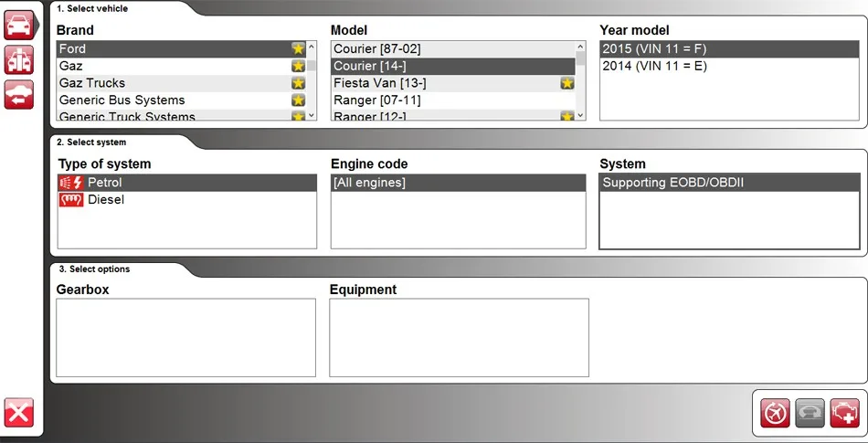
Task: Click Model list scroll down arrow
Action: (x=580, y=115)
